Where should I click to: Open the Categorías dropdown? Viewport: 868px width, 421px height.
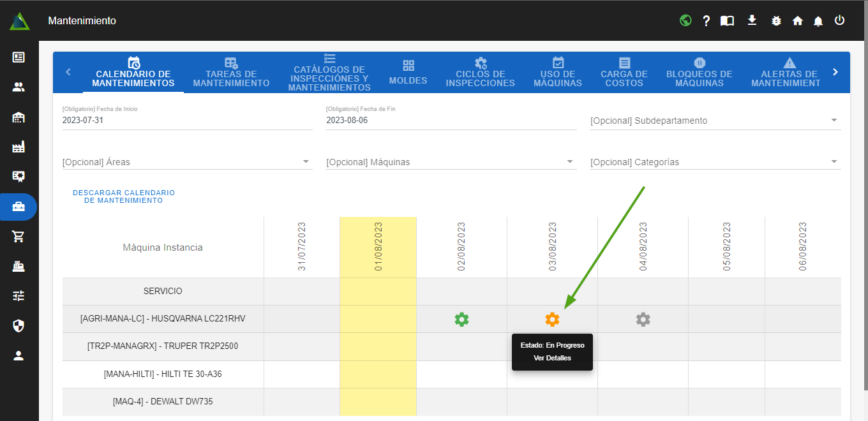715,162
